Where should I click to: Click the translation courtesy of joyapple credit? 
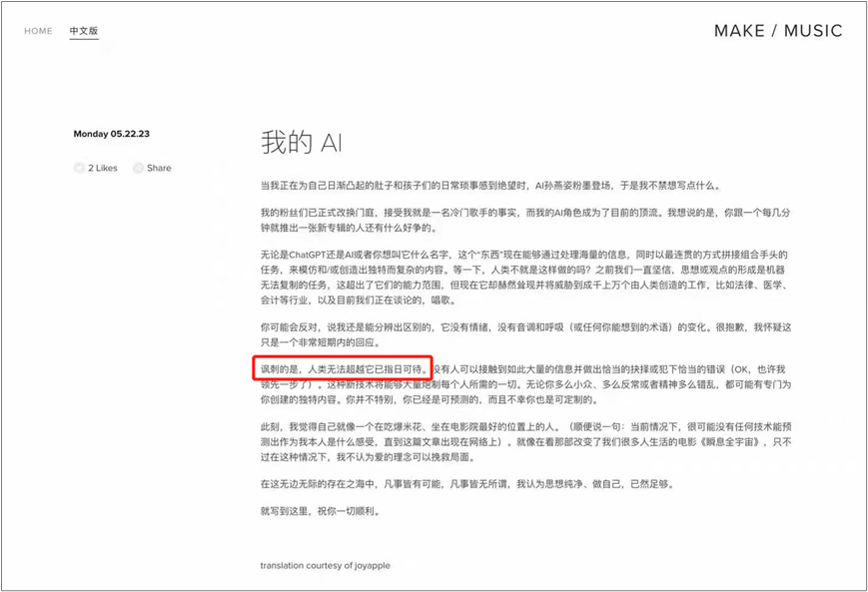pyautogui.click(x=326, y=565)
